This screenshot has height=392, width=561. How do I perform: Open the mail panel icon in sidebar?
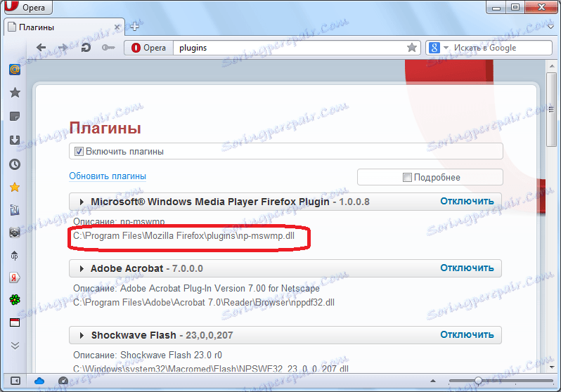(x=15, y=70)
